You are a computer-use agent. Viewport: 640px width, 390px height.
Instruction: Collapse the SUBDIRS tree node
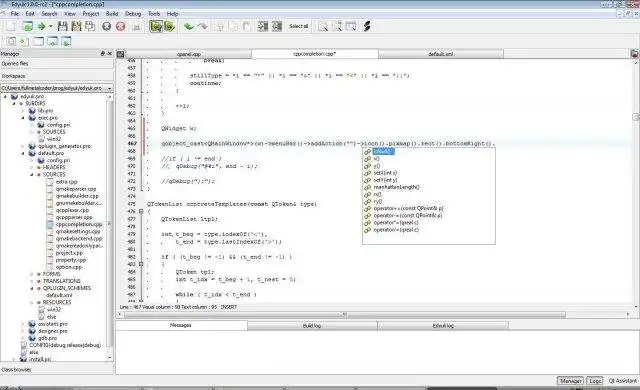pos(14,104)
